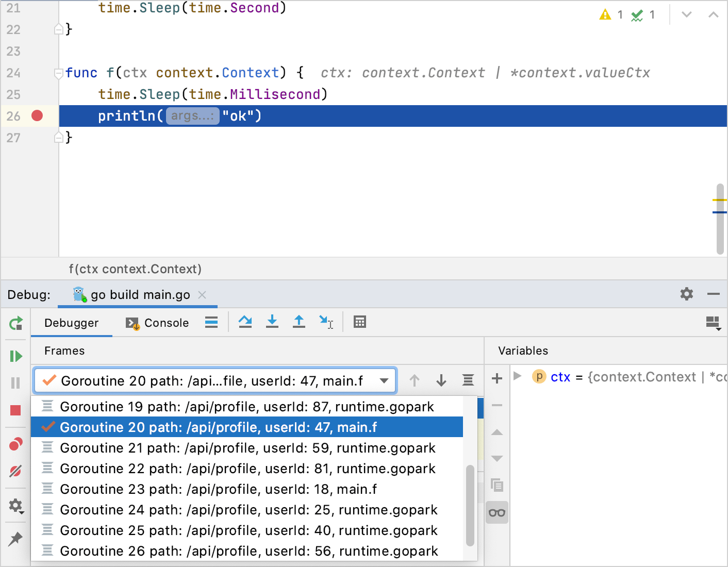Viewport: 728px width, 567px height.
Task: Open the debugger layout settings gear
Action: pos(686,294)
